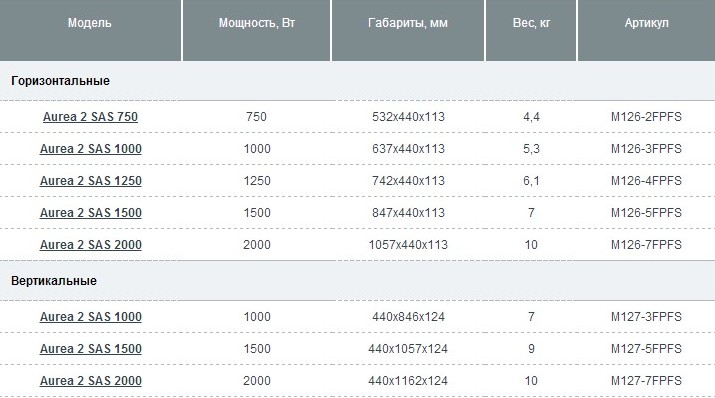Click the Артикул column header
This screenshot has height=398, width=715.
click(647, 23)
